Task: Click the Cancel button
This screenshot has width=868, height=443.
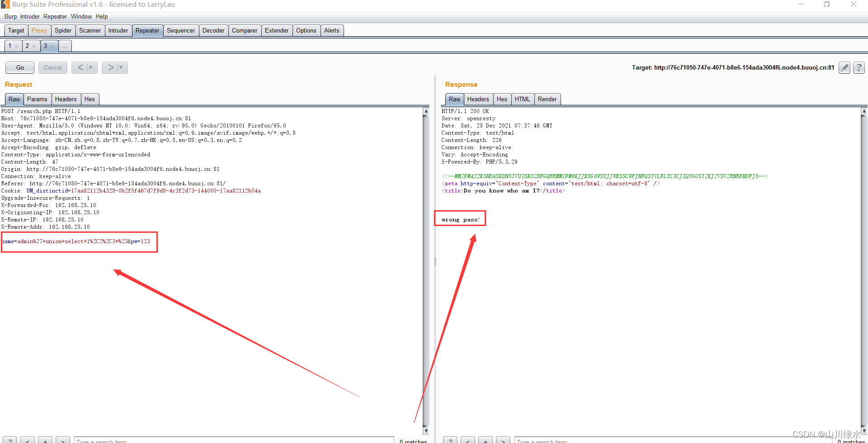Action: tap(53, 67)
